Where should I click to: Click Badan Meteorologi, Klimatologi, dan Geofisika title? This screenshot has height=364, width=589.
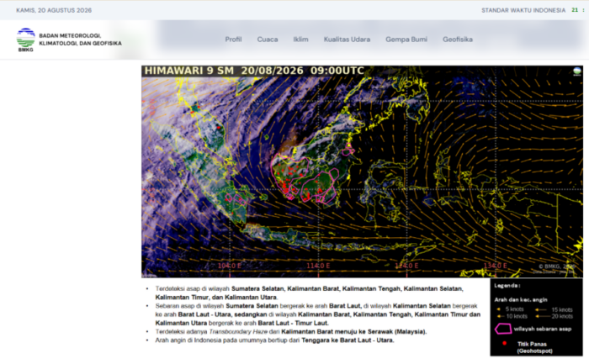(81, 40)
